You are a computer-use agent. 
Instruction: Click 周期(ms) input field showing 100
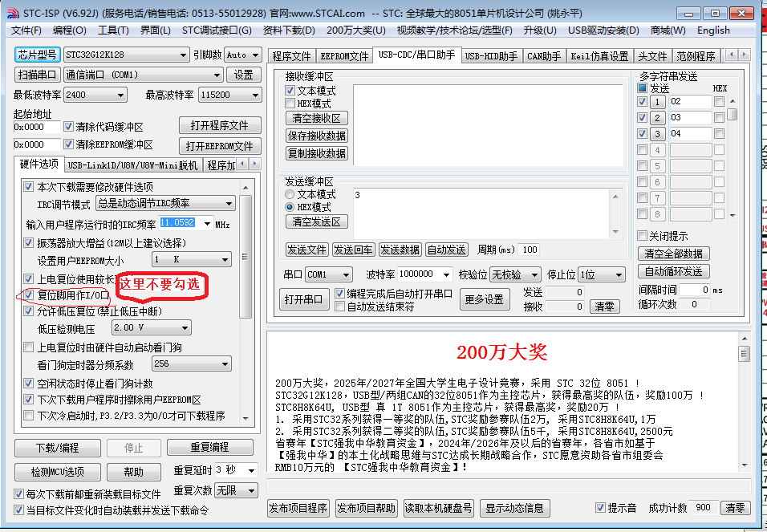[x=529, y=250]
